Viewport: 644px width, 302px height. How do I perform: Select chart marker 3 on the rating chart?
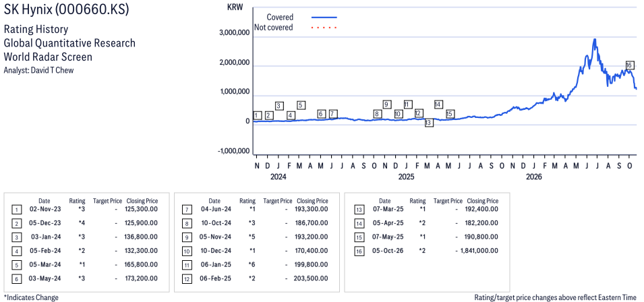pyautogui.click(x=279, y=106)
